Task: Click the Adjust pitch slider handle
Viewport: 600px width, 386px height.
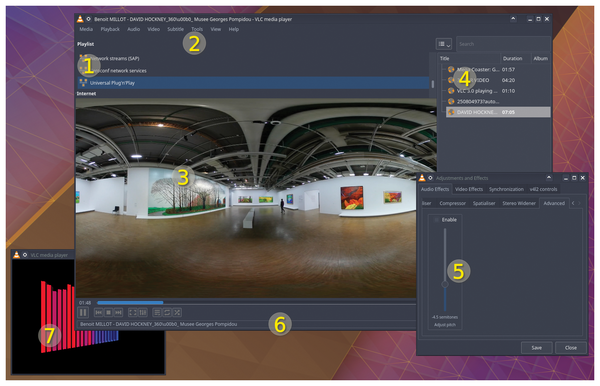Action: pyautogui.click(x=445, y=284)
